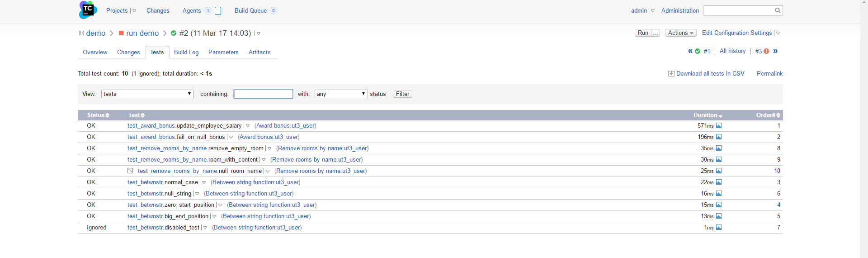Image resolution: width=868 pixels, height=258 pixels.
Task: Open the status 'any' dropdown
Action: (341, 94)
